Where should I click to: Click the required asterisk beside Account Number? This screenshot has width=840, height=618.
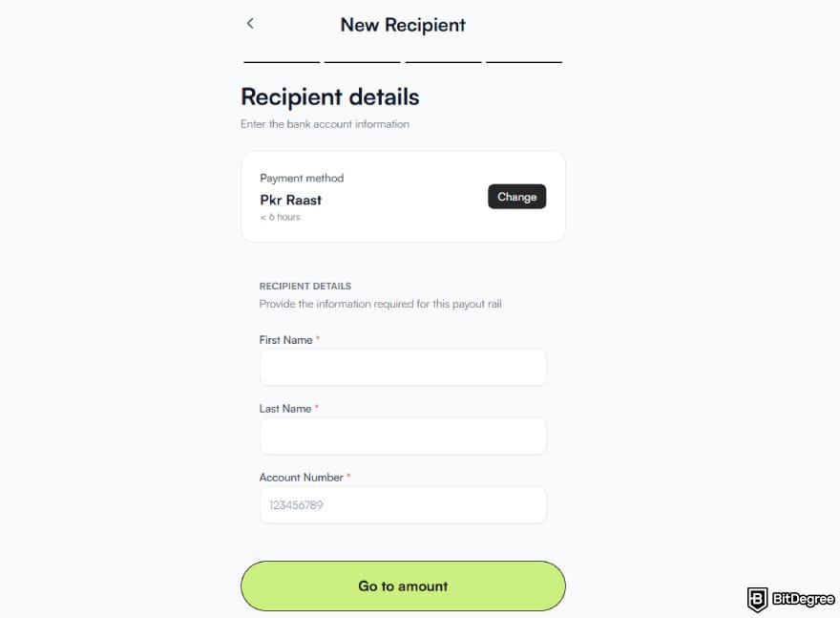[348, 474]
